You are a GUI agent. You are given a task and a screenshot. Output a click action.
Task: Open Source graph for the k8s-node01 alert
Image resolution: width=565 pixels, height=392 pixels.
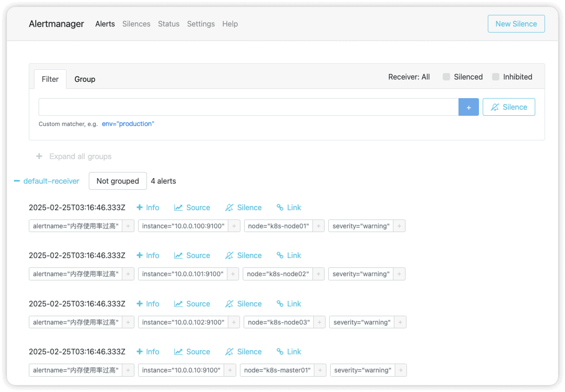[192, 207]
